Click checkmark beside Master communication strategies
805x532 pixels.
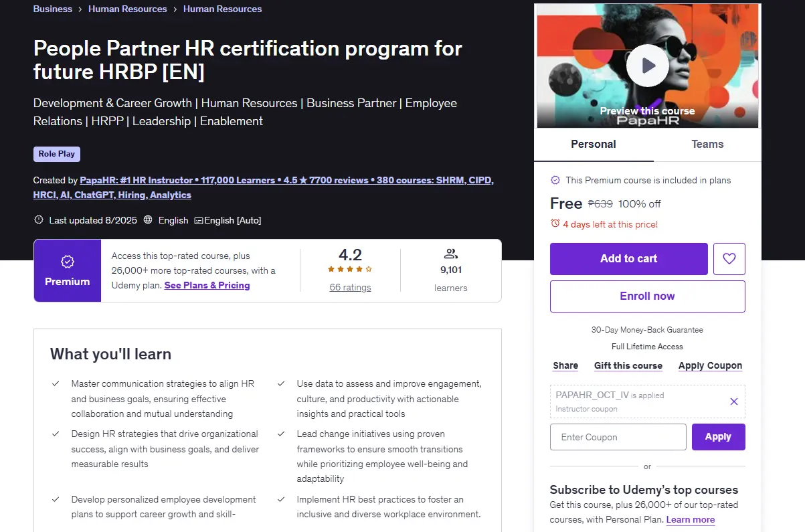coord(56,384)
